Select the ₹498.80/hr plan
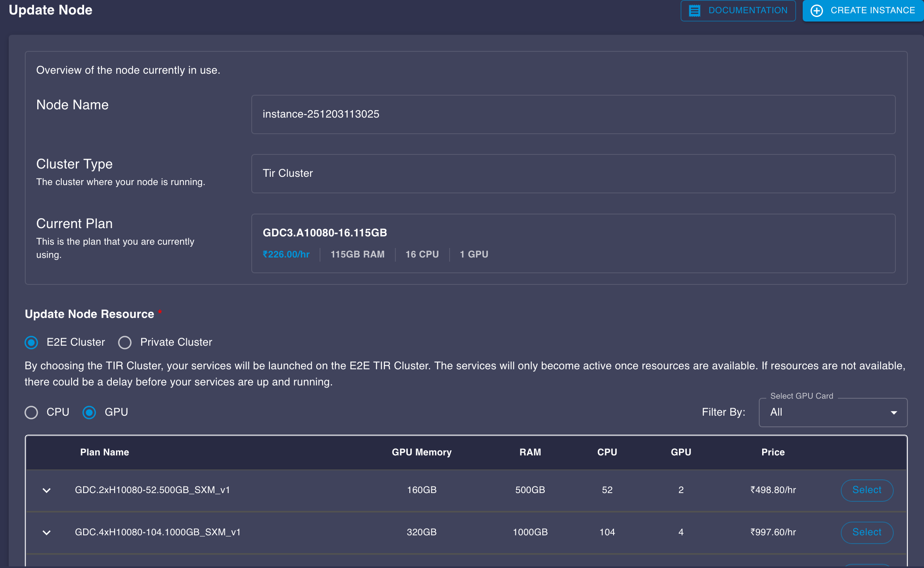Viewport: 924px width, 568px height. click(x=866, y=490)
